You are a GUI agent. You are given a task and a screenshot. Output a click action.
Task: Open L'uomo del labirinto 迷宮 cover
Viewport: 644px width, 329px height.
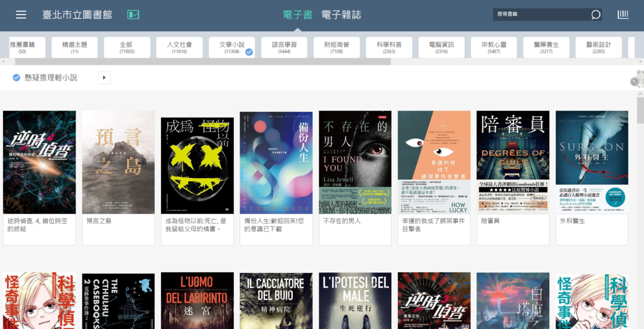197,301
